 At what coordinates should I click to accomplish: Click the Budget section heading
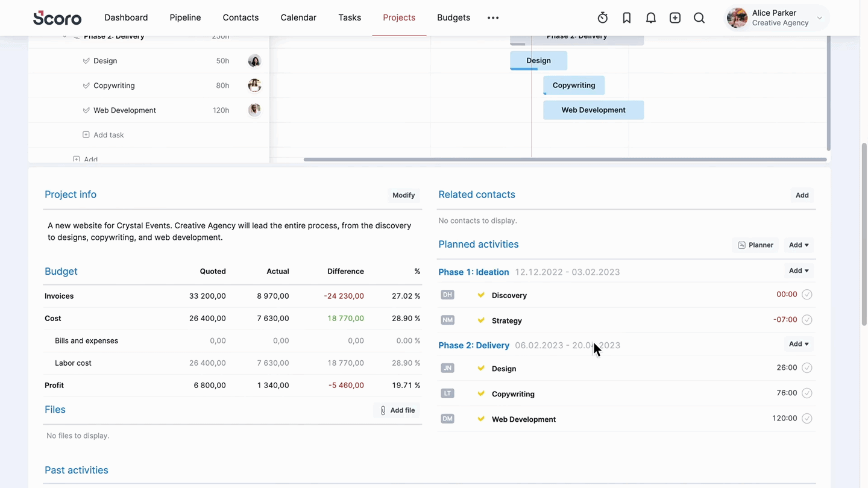(x=61, y=271)
